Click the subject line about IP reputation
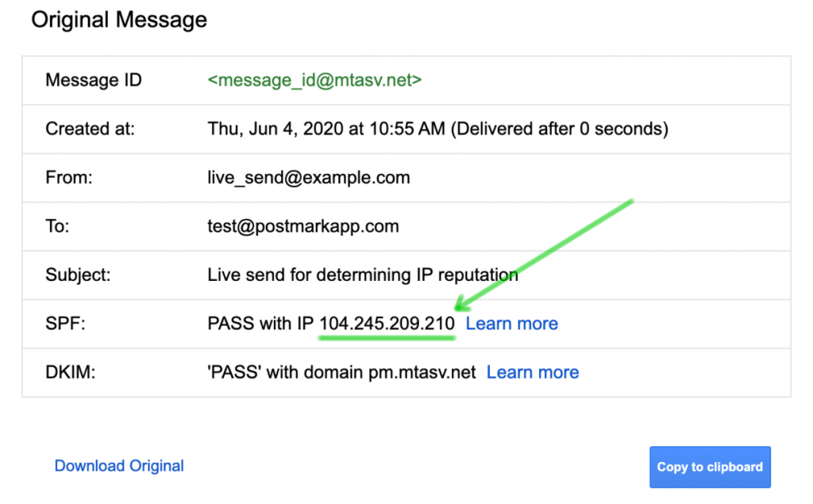Viewport: 813px width, 504px height. [x=362, y=275]
